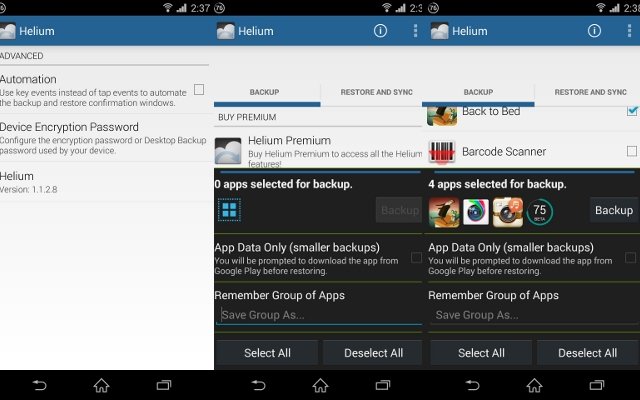The height and width of the screenshot is (400, 640).
Task: Tap back navigation button on left screen
Action: pos(39,385)
